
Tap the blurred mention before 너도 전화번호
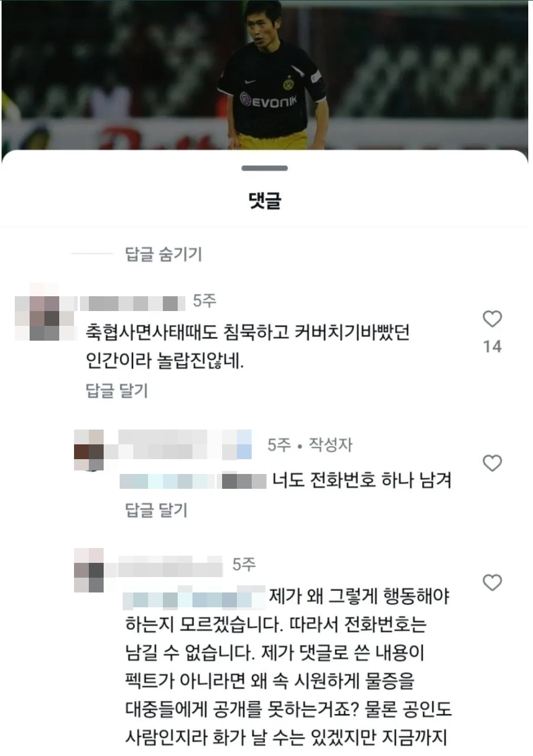click(194, 480)
